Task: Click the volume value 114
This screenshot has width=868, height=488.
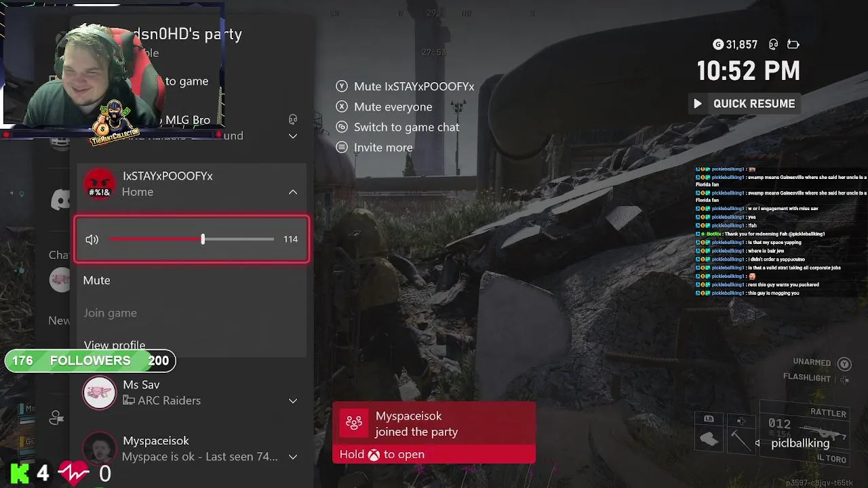Action: point(291,239)
